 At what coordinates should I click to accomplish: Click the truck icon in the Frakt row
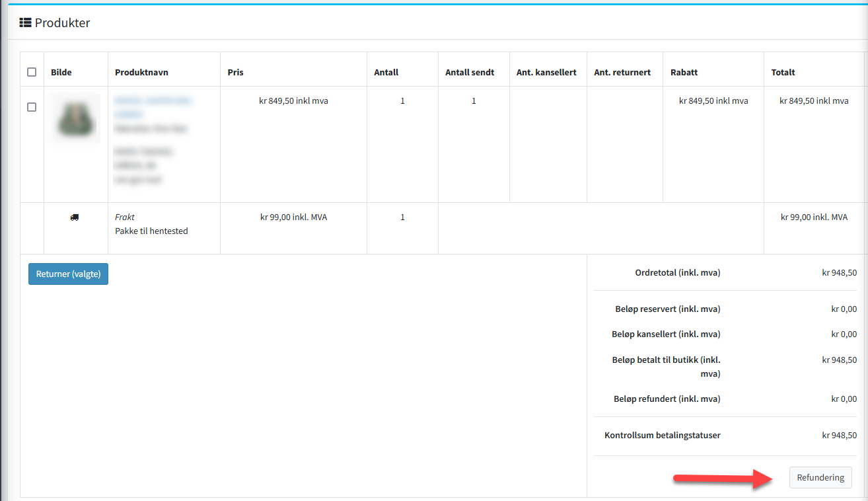pos(75,217)
